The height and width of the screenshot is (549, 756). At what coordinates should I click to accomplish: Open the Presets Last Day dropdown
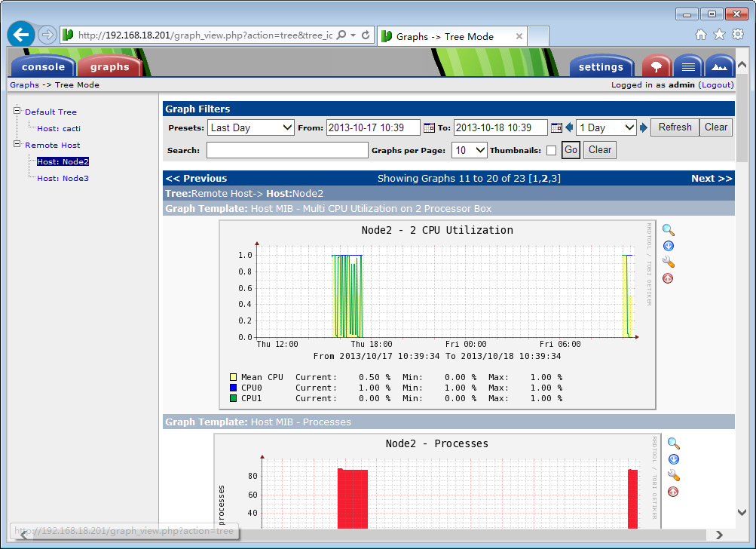(251, 128)
